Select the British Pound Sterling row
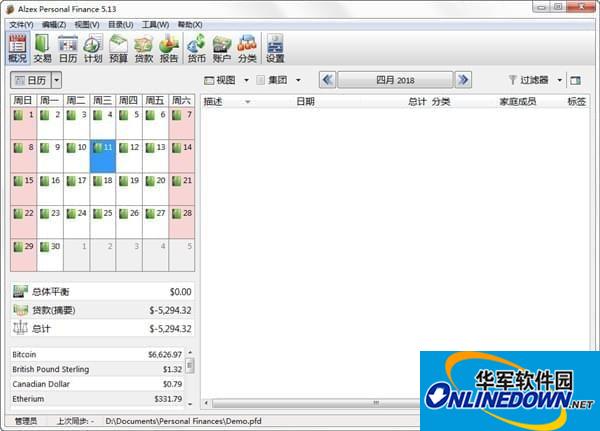The image size is (600, 431). [97, 369]
